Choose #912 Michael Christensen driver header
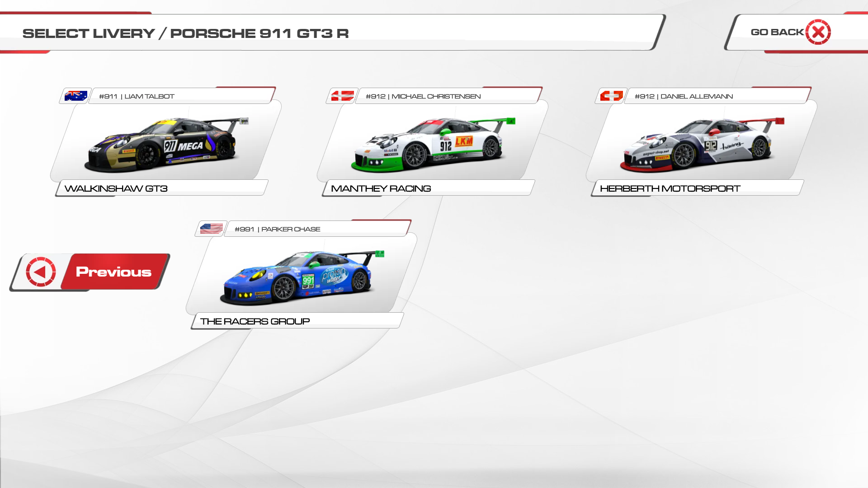The height and width of the screenshot is (488, 868). [x=423, y=96]
